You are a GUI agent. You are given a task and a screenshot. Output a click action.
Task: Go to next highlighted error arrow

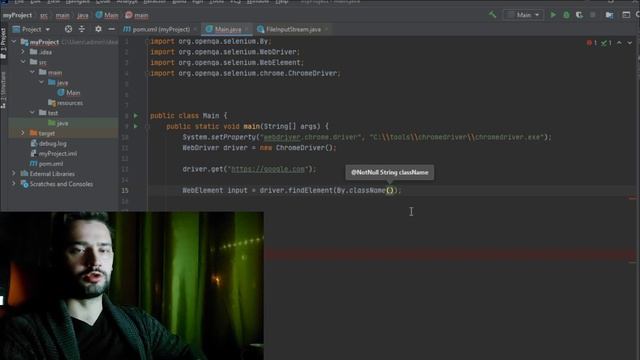pyautogui.click(x=630, y=43)
